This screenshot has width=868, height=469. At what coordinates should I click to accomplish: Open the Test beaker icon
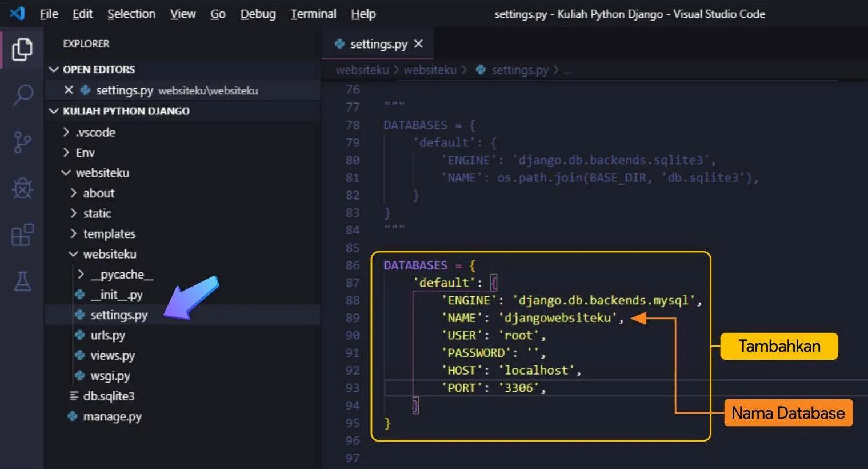[22, 281]
